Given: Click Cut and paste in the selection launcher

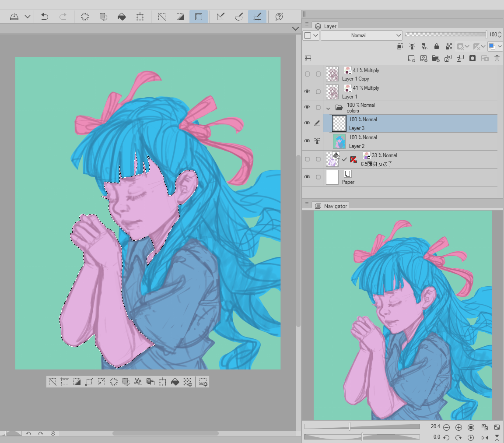Looking at the screenshot, I should click(x=138, y=382).
